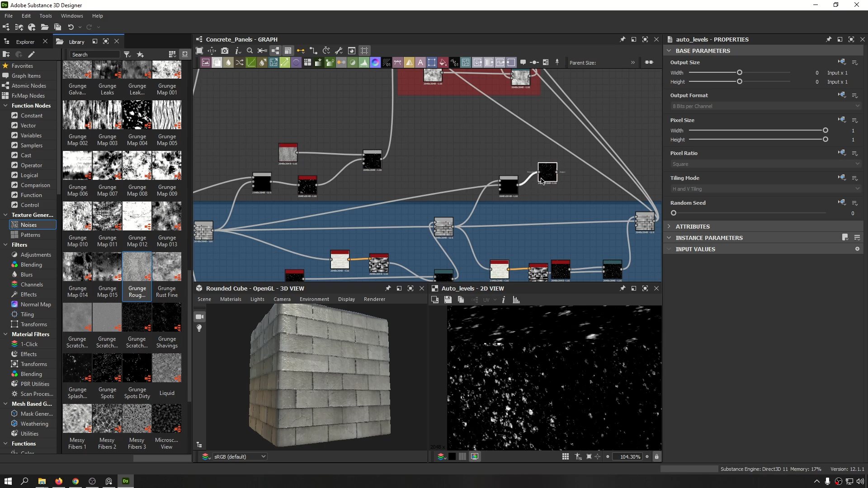
Task: Open the Materials menu in 3D view
Action: coord(231,299)
